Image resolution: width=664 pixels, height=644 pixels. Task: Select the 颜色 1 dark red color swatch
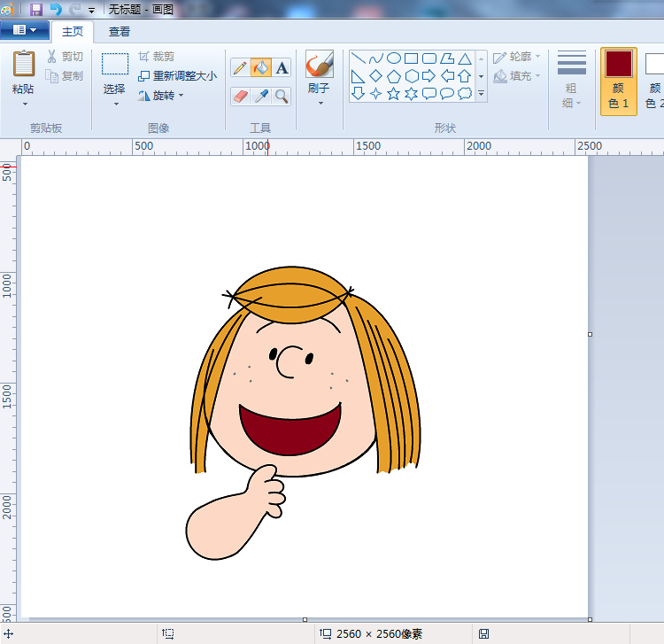coord(618,65)
